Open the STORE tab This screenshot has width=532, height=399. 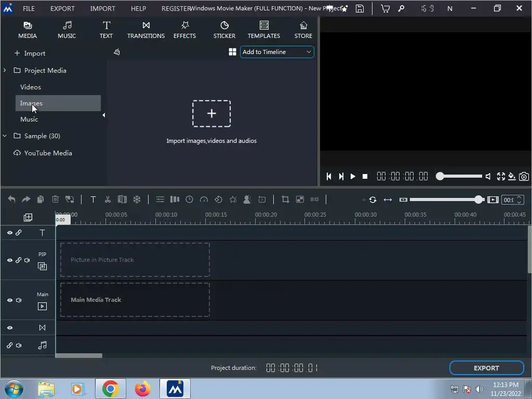(303, 30)
